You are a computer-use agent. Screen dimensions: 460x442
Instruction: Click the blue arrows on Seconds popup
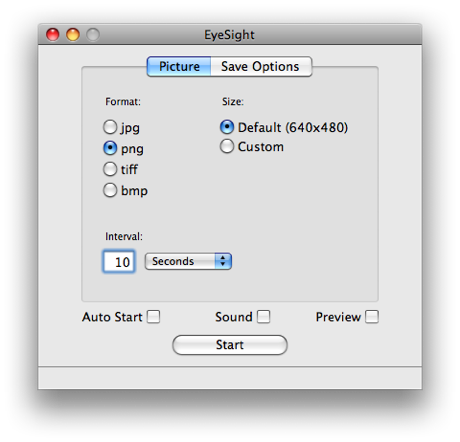(223, 261)
